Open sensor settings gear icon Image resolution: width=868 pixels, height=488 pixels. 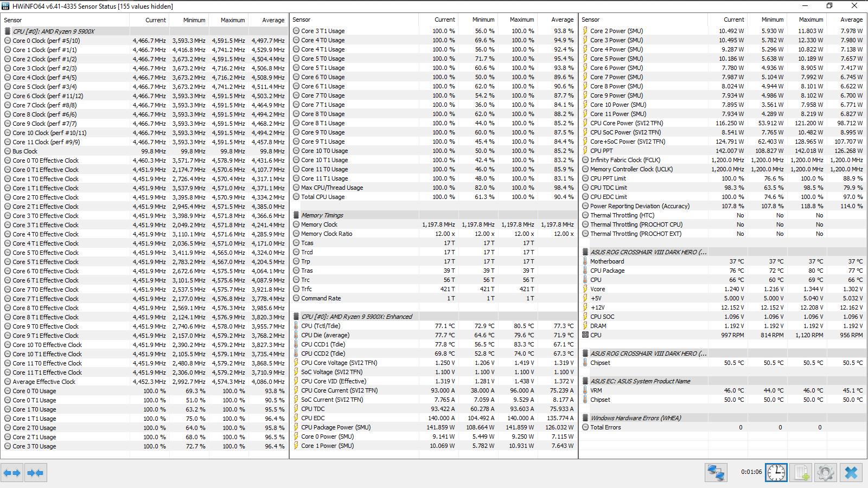click(825, 473)
